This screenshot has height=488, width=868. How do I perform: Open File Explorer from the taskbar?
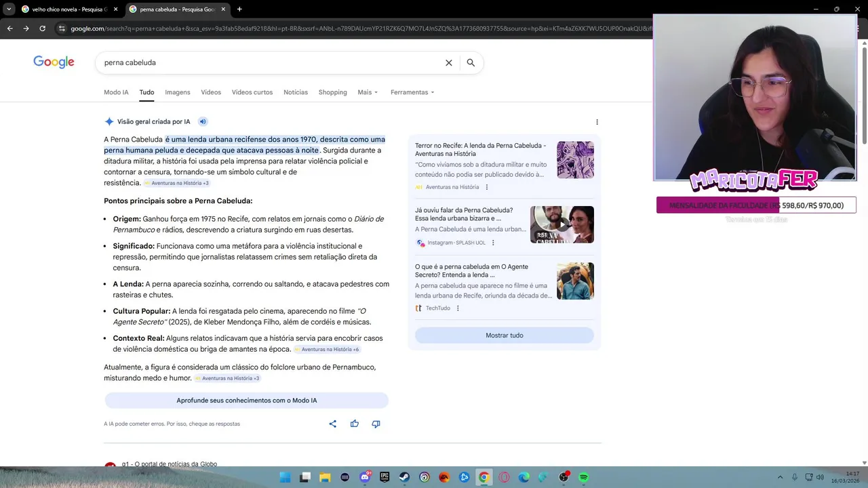(325, 477)
